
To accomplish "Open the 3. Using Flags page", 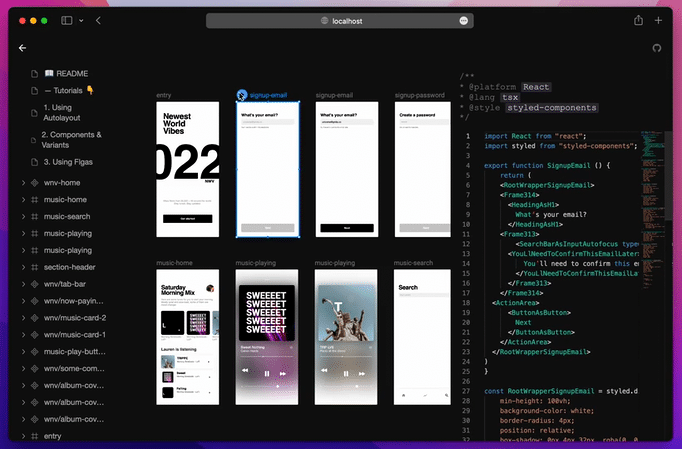I will [x=68, y=162].
